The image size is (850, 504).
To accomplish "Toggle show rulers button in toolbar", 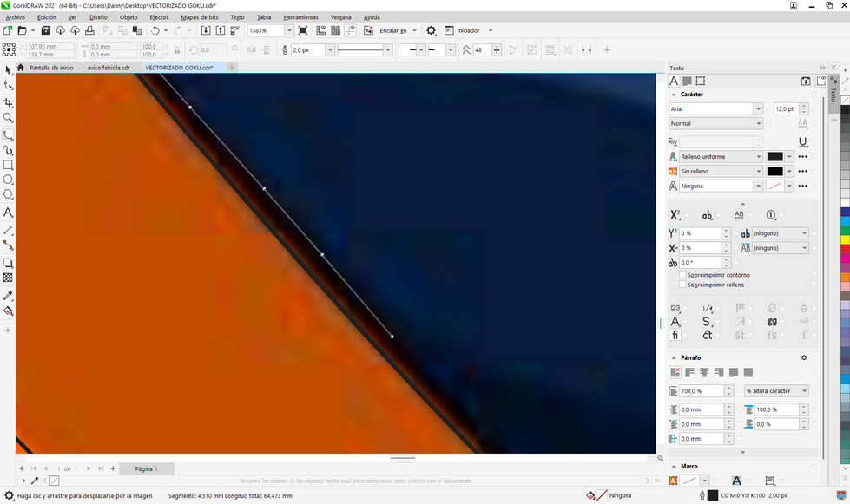I will [321, 31].
